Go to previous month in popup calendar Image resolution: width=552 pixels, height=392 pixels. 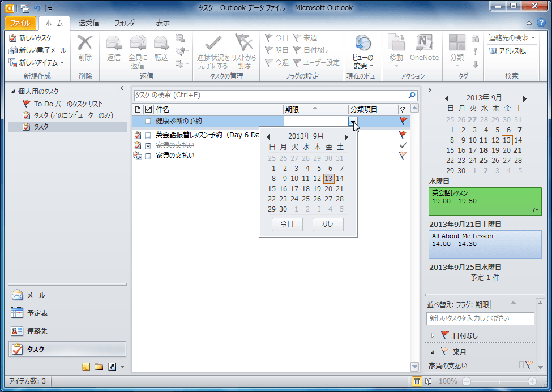(x=268, y=136)
